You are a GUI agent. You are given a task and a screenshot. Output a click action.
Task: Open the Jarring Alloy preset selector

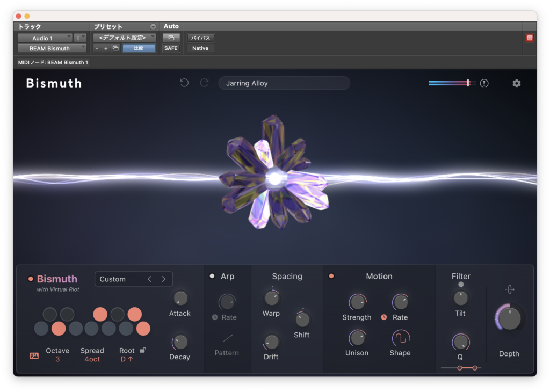click(284, 83)
